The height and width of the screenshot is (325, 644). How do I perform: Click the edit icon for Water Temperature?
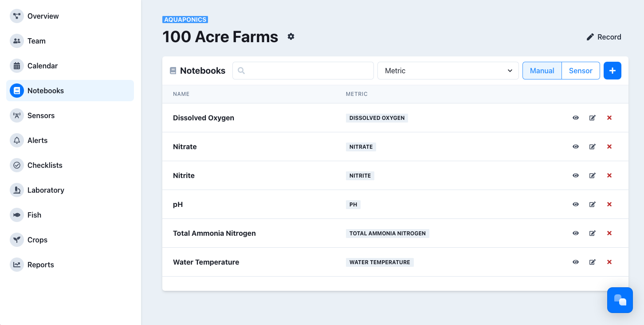pos(592,262)
